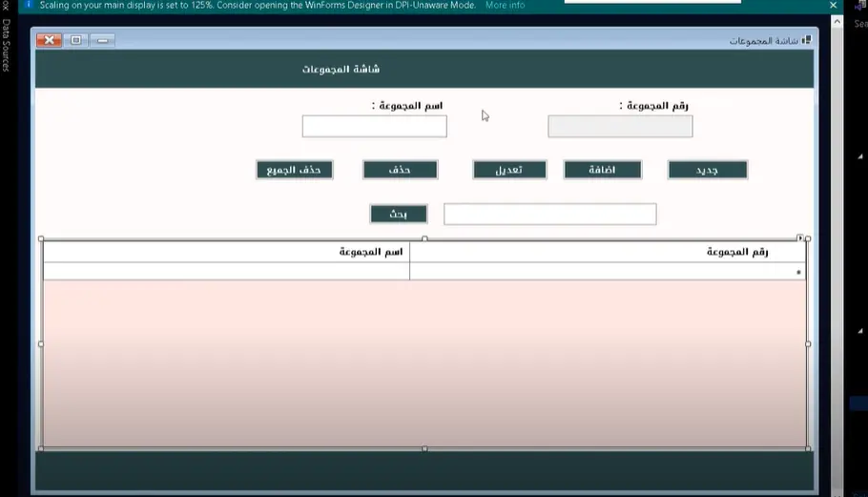The height and width of the screenshot is (497, 868).
Task: Focus the اسم المجموعة text input
Action: click(374, 126)
